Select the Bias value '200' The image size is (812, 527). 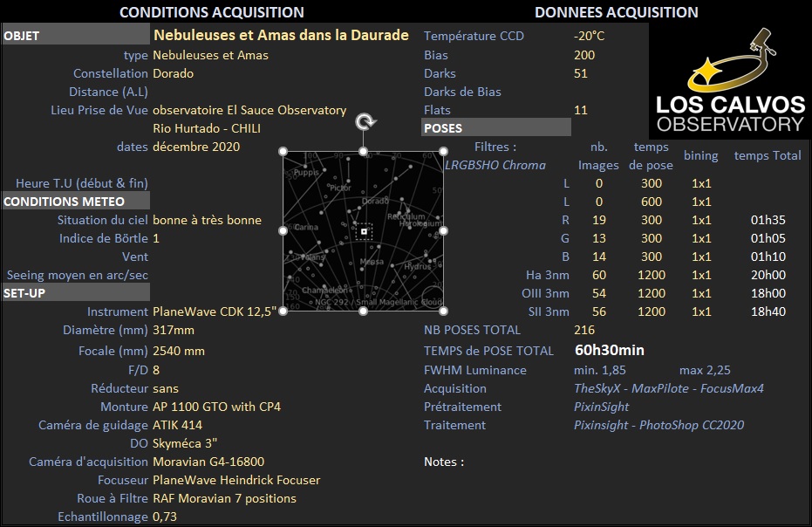tap(584, 55)
